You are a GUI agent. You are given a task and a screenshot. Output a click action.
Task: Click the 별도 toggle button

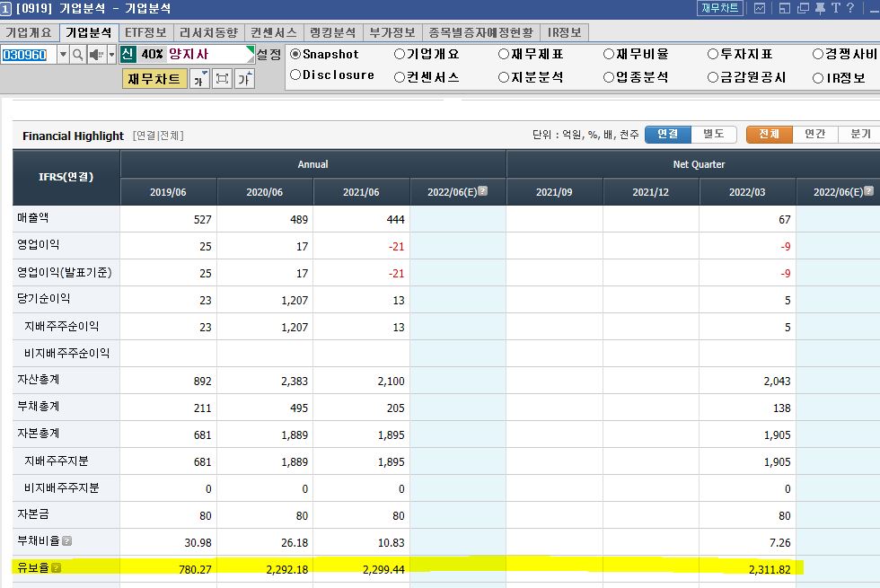point(713,134)
